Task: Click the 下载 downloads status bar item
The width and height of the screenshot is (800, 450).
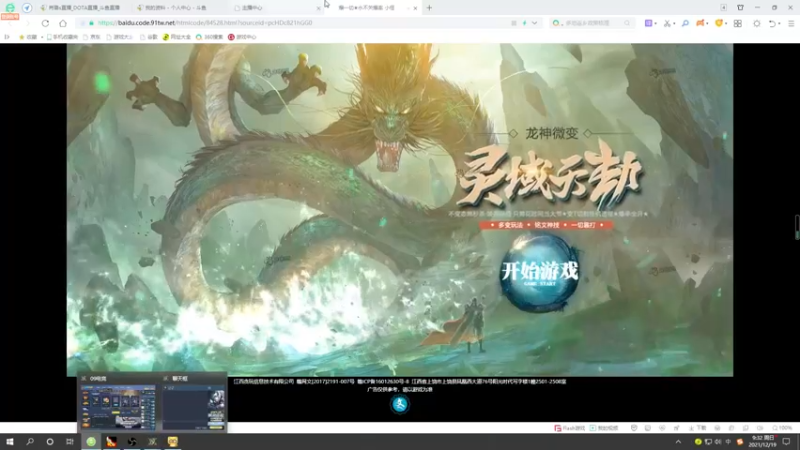Action: click(x=697, y=428)
